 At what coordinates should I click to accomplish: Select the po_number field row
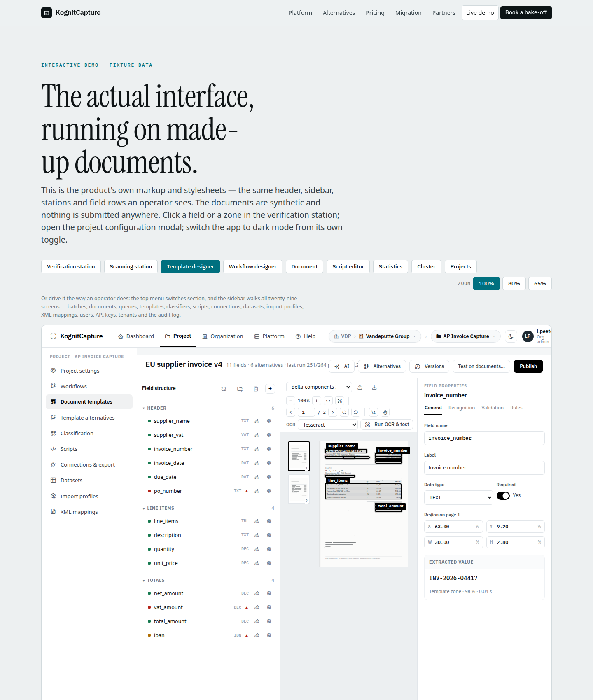[x=208, y=491]
